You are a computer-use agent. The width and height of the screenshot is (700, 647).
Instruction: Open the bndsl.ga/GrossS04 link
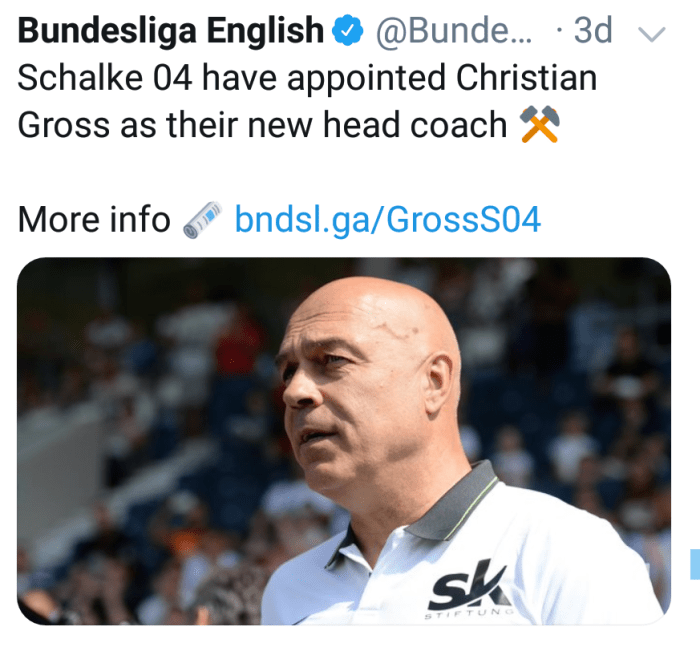coord(388,220)
